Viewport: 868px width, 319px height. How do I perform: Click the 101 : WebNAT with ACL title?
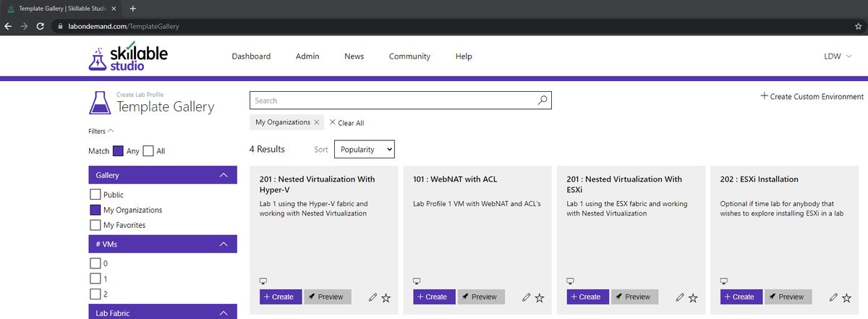tap(455, 179)
